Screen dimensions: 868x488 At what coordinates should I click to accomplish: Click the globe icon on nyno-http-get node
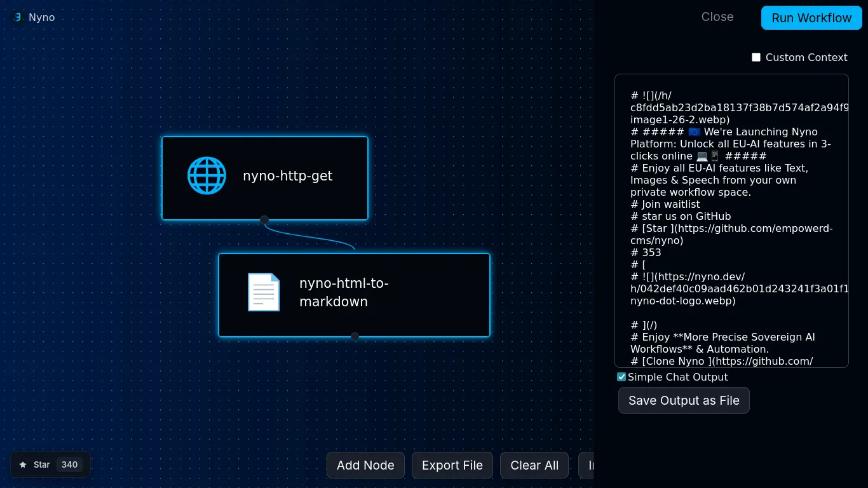207,176
